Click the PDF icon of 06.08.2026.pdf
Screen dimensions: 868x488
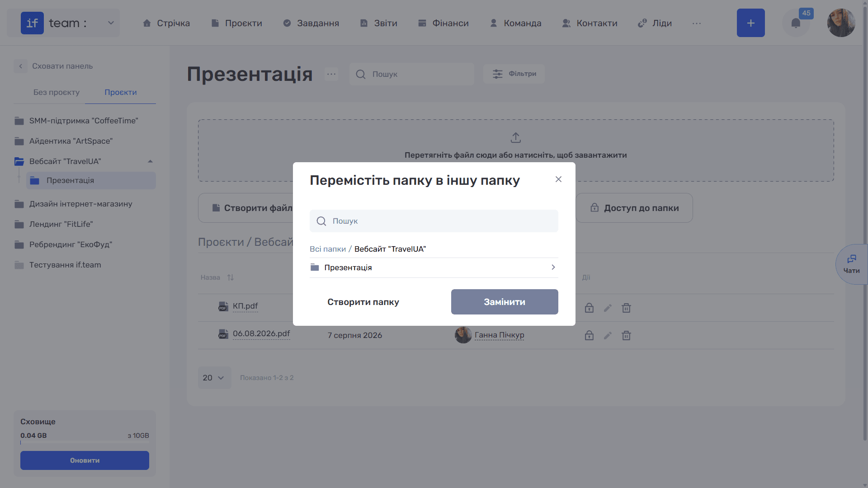pyautogui.click(x=223, y=334)
